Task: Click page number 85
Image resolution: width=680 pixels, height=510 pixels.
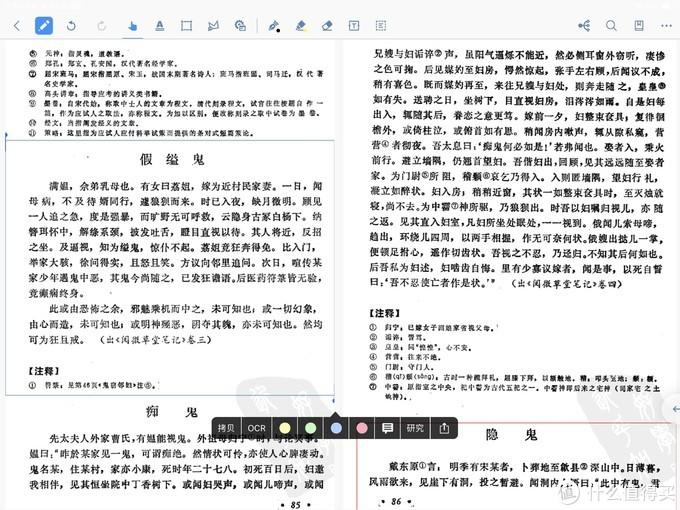Action: [x=295, y=504]
